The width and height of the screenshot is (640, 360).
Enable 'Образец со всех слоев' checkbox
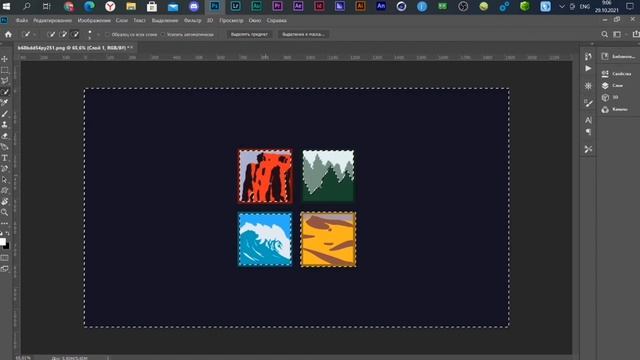[x=107, y=35]
